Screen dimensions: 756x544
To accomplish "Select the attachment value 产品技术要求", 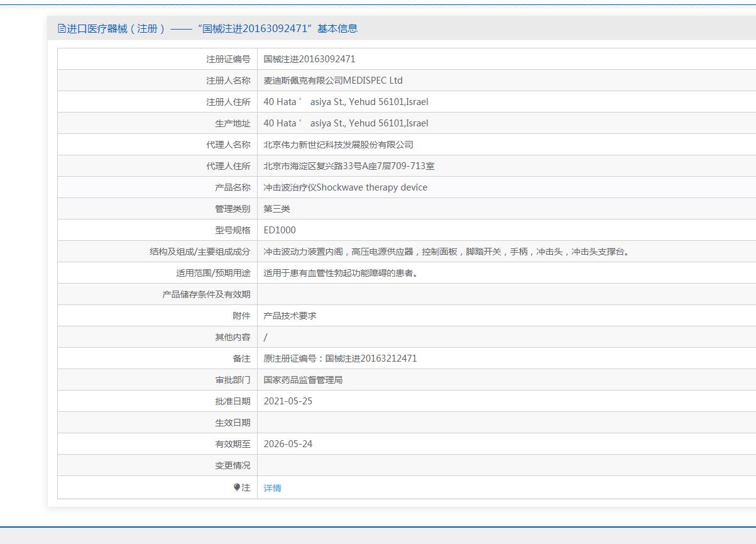I will 290,316.
